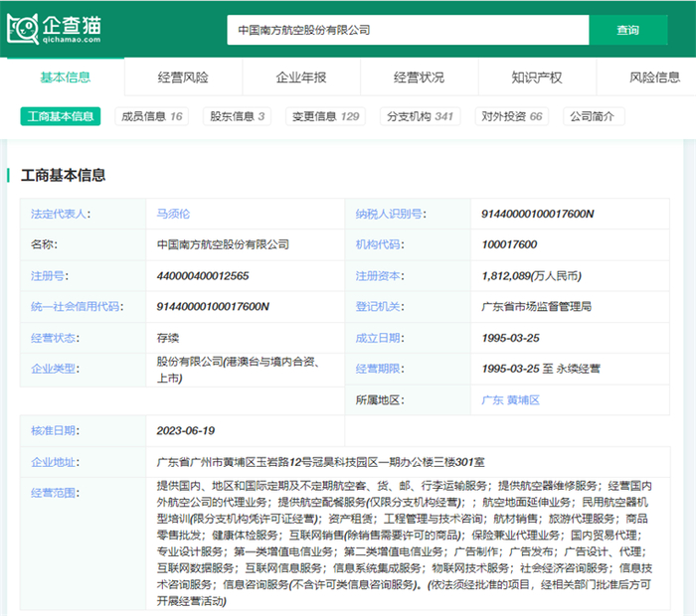Click the 查询 search button
The width and height of the screenshot is (696, 616).
[627, 30]
